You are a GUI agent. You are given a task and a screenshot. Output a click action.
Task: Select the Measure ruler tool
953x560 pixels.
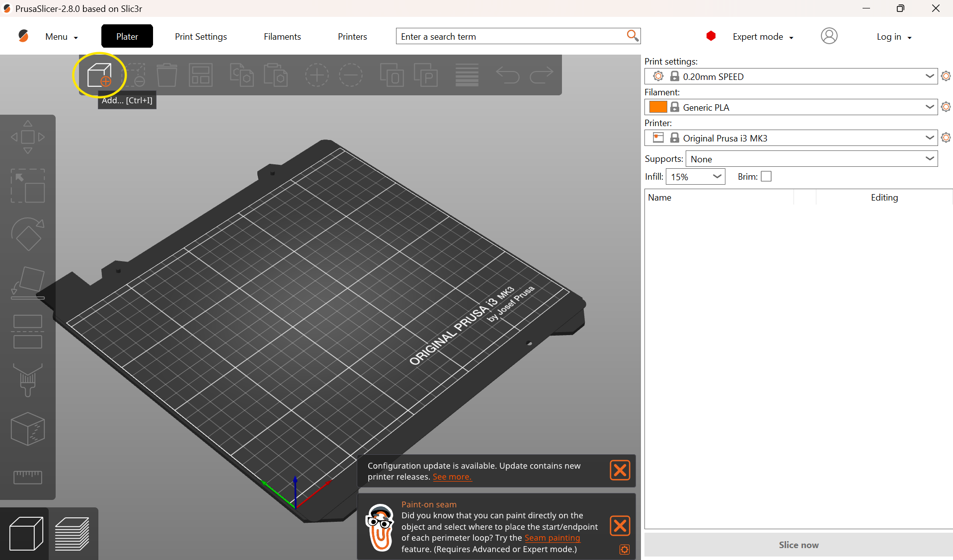(28, 477)
